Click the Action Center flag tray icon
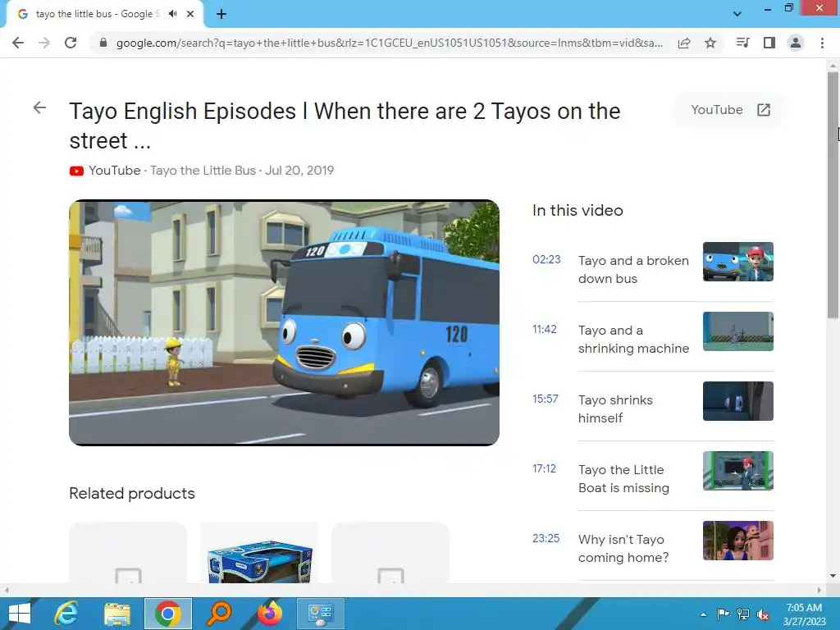The image size is (840, 630). pos(723,614)
